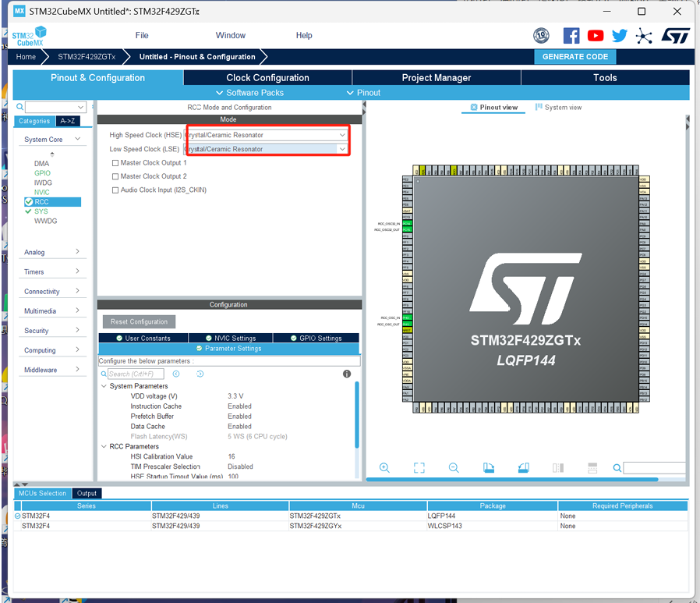
Task: Open the category search combo box arrow
Action: coord(81,107)
